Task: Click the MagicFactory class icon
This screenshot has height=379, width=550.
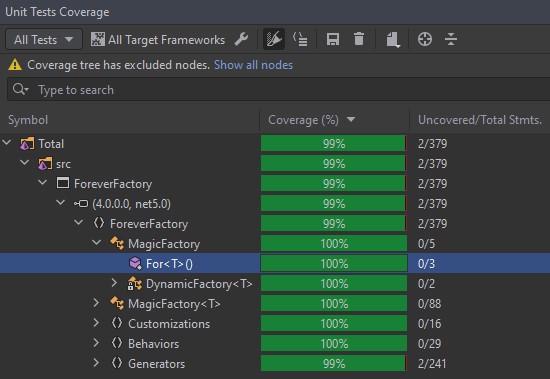Action: tap(117, 243)
